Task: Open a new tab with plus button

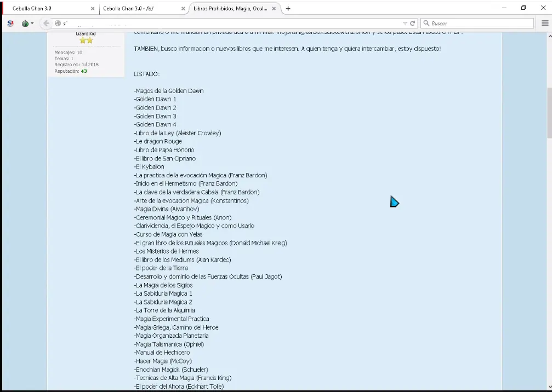Action: (288, 8)
